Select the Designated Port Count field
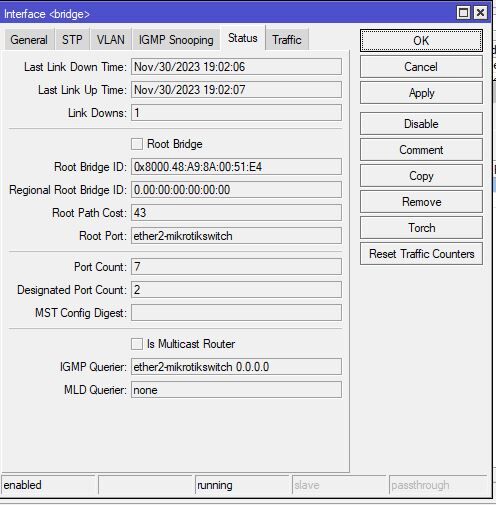Image resolution: width=496 pixels, height=505 pixels. point(236,290)
